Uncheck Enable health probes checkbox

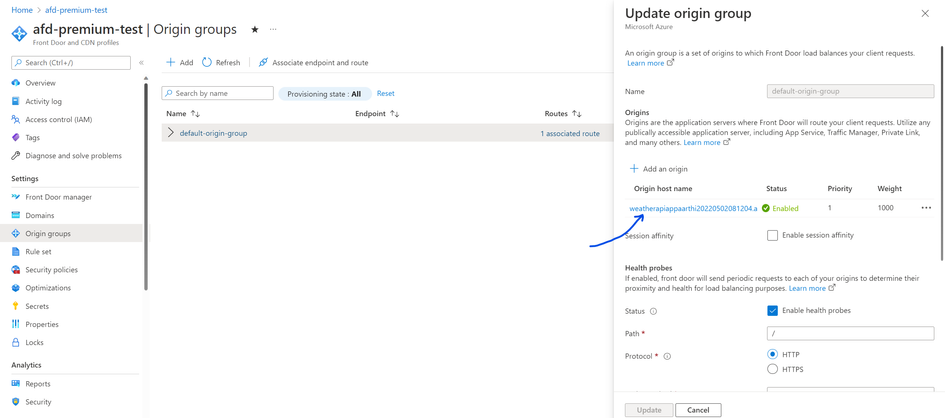tap(772, 311)
